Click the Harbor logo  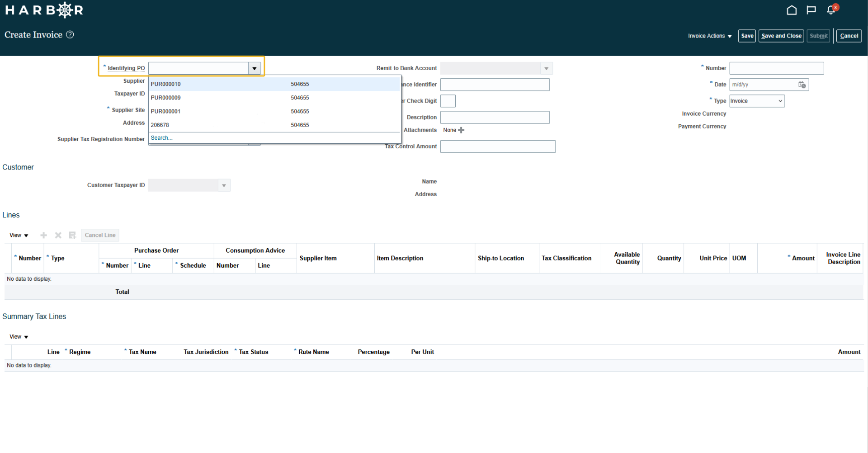click(x=44, y=10)
